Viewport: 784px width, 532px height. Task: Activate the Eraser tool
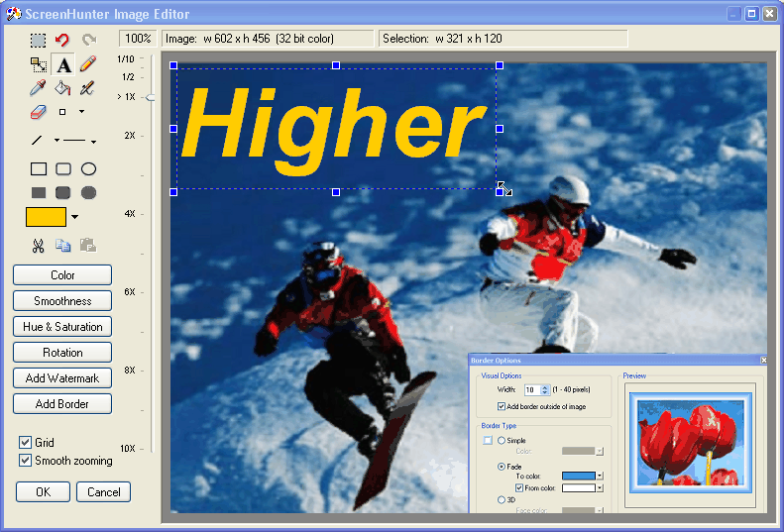pyautogui.click(x=38, y=112)
